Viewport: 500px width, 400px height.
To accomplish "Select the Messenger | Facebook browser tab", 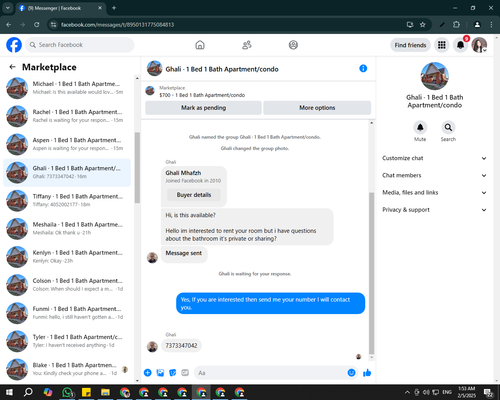I will tap(61, 8).
